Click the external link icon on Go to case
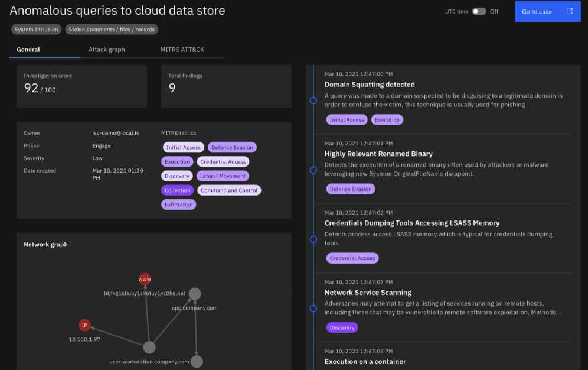588x370 pixels. (569, 11)
